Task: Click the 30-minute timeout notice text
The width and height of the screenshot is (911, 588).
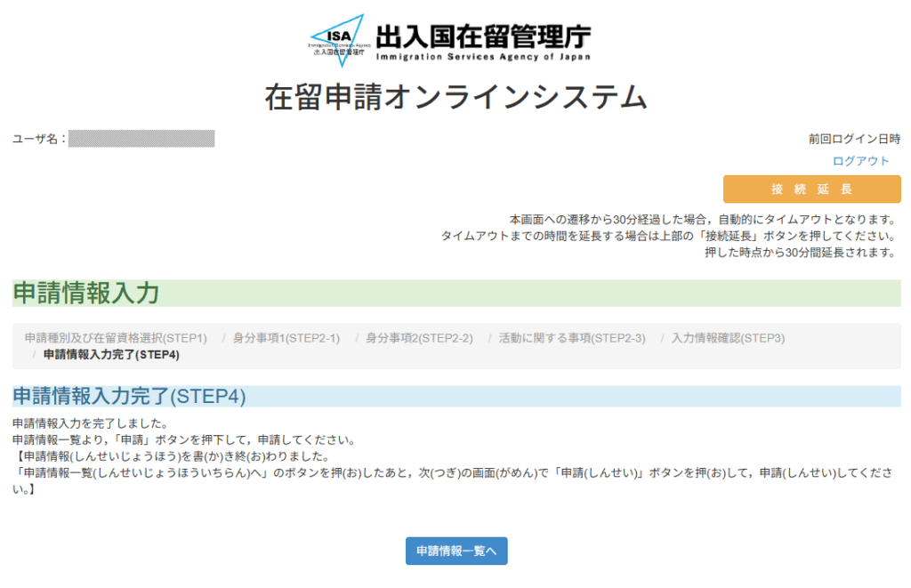Action: [x=701, y=220]
